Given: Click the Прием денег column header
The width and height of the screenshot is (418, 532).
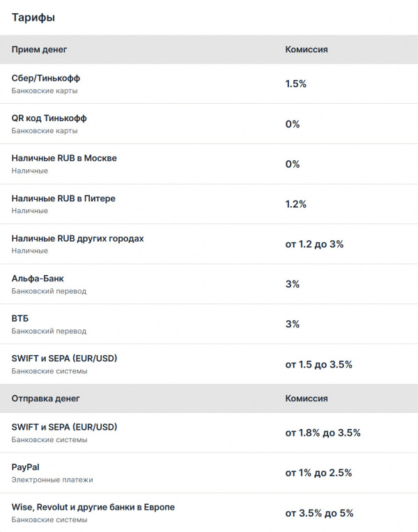Looking at the screenshot, I should tap(40, 50).
